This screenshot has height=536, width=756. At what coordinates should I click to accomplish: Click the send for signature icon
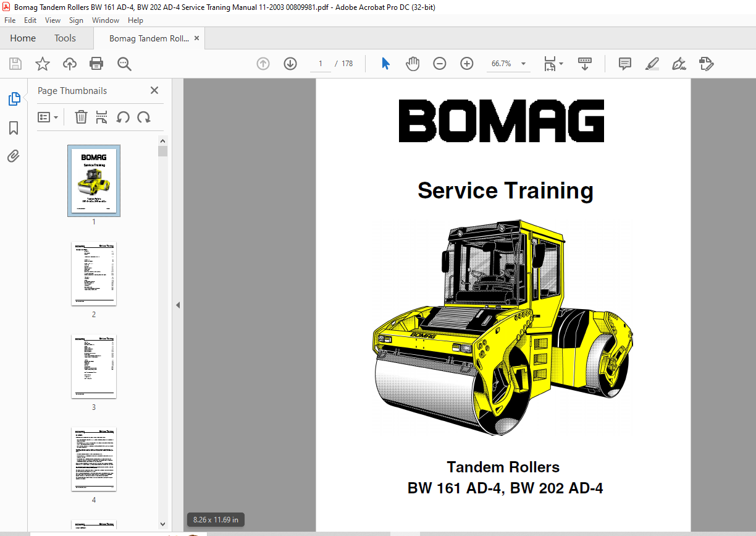(x=707, y=64)
